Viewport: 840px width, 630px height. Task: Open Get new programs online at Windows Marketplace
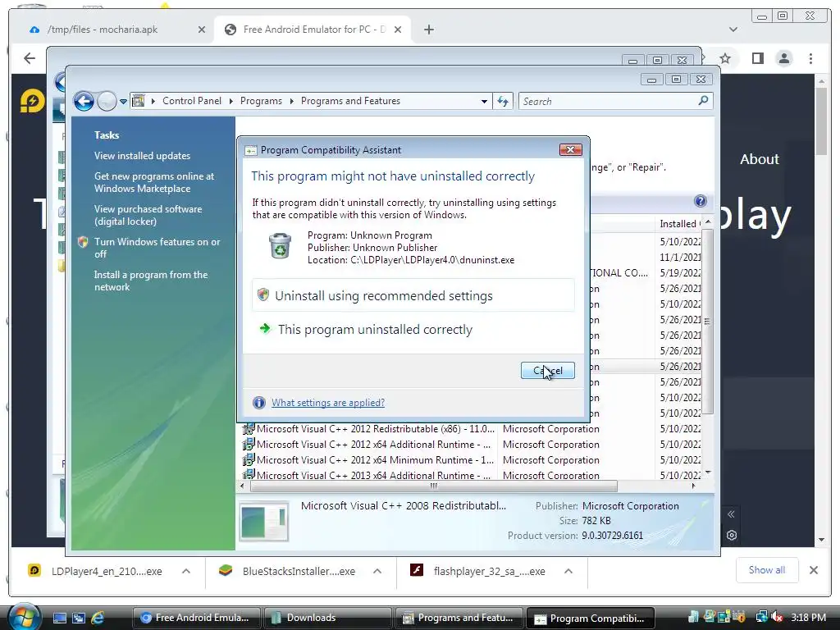(154, 182)
